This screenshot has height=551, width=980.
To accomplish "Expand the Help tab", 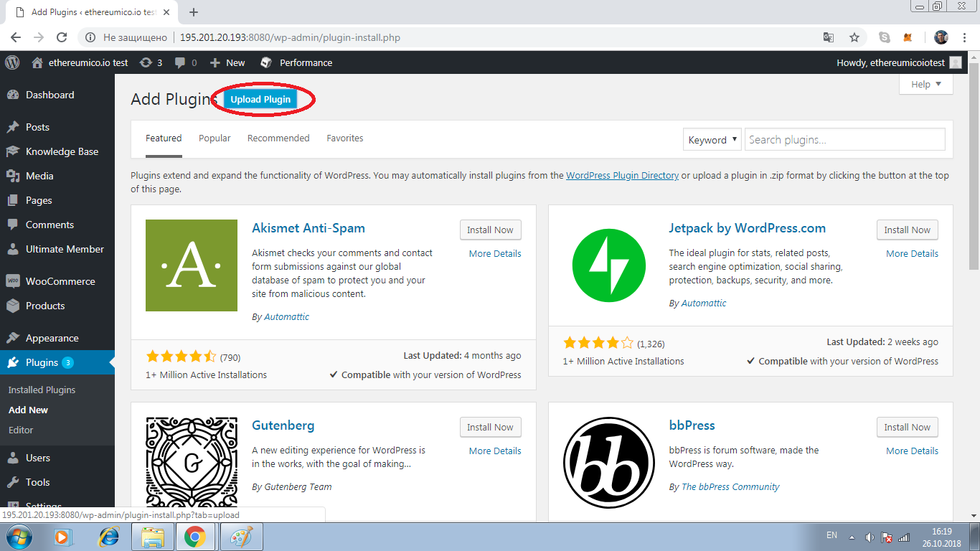I will pos(926,84).
